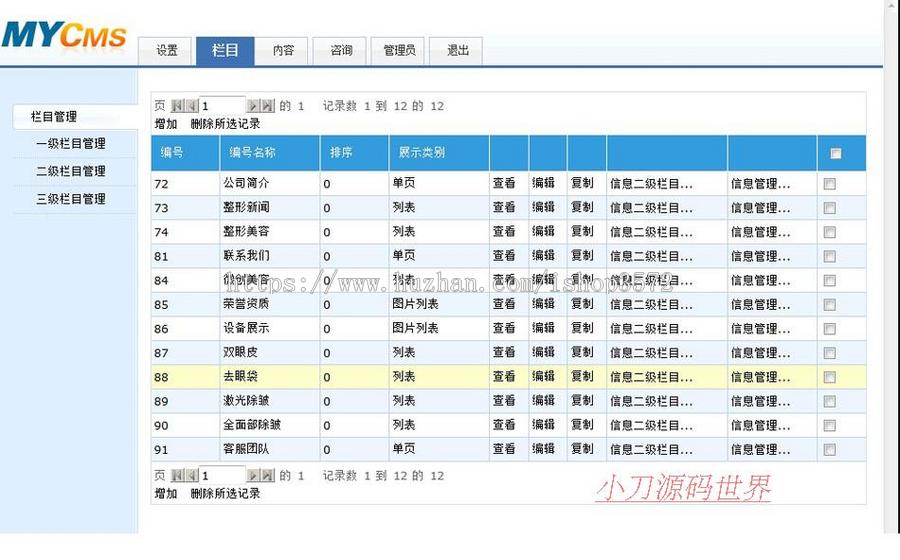Go to next page in bottom pager
Screen dimensions: 900x560
click(x=253, y=475)
